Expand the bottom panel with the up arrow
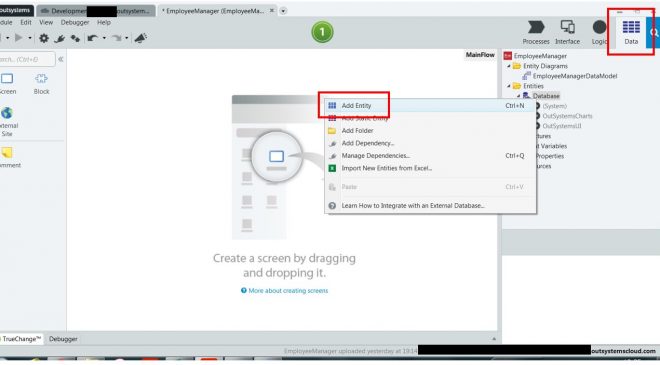Screen dimensions: 660x365 [494, 339]
